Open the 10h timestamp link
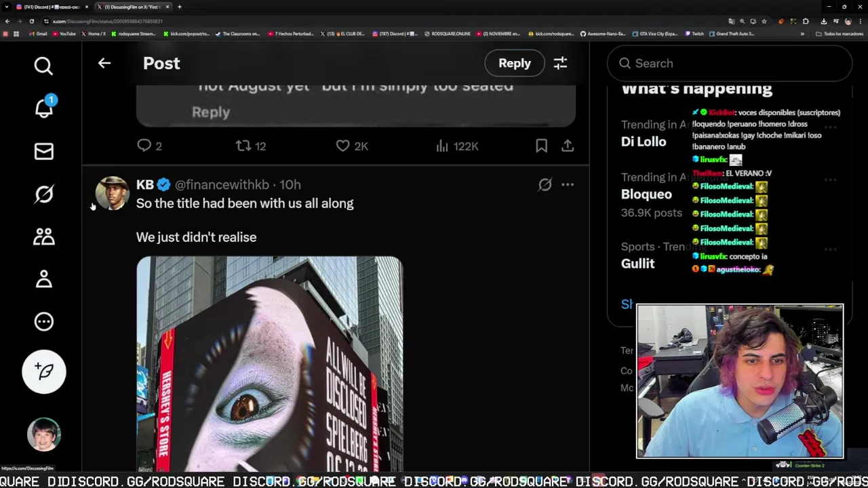The width and height of the screenshot is (868, 488). (x=290, y=184)
